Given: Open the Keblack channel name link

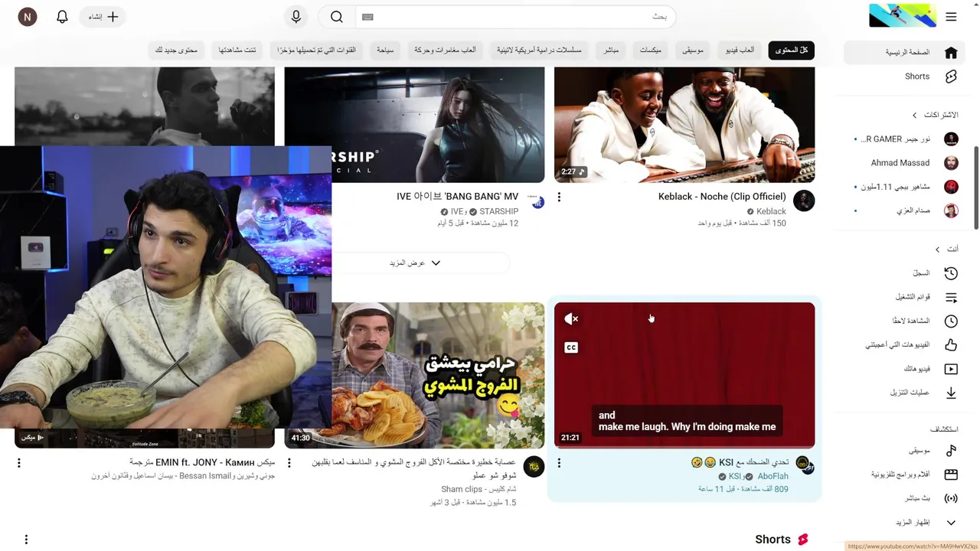Looking at the screenshot, I should pyautogui.click(x=771, y=212).
